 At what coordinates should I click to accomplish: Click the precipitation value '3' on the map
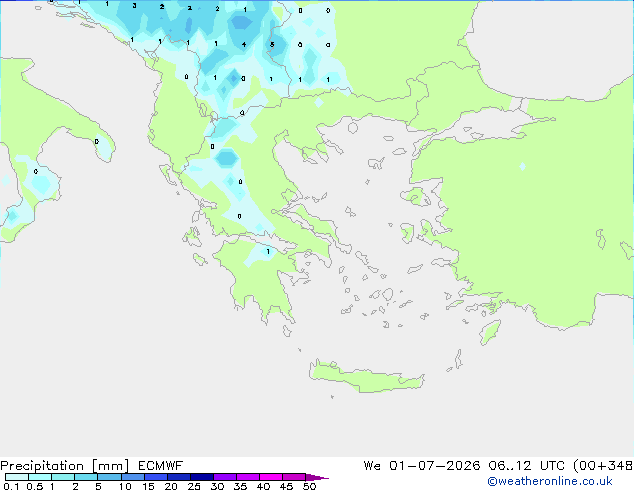pyautogui.click(x=134, y=6)
